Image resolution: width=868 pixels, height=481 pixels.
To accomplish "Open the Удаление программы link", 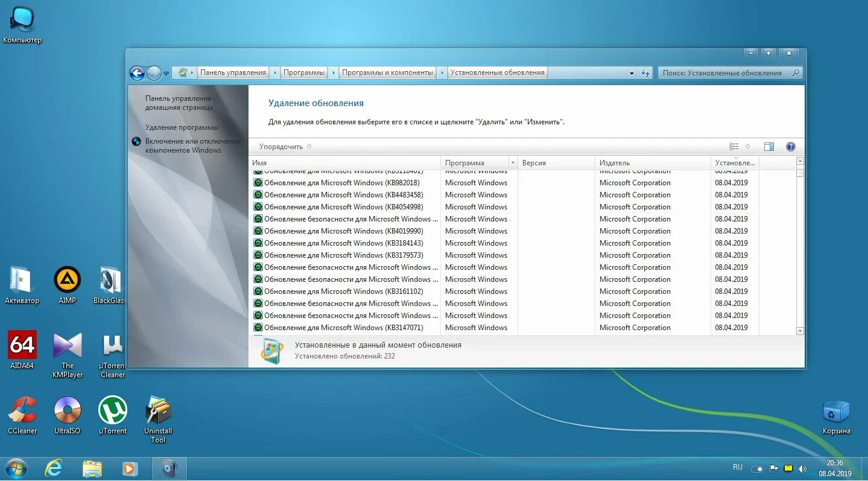I will (x=182, y=127).
